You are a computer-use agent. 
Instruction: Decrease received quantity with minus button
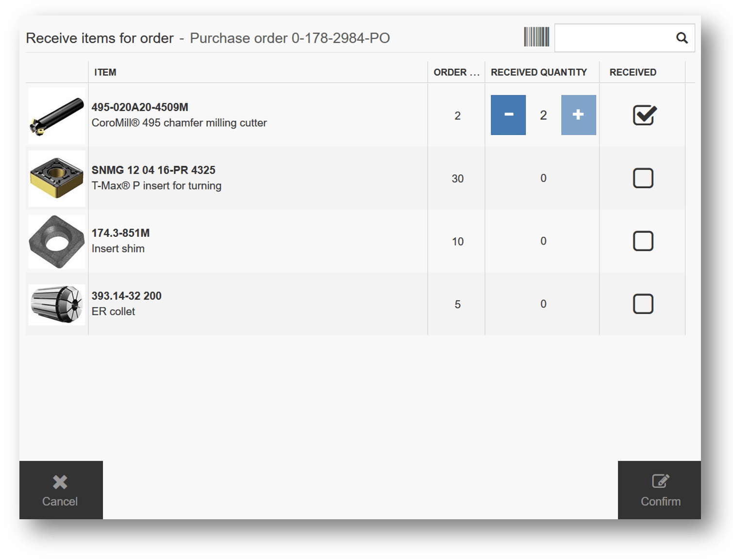tap(508, 115)
